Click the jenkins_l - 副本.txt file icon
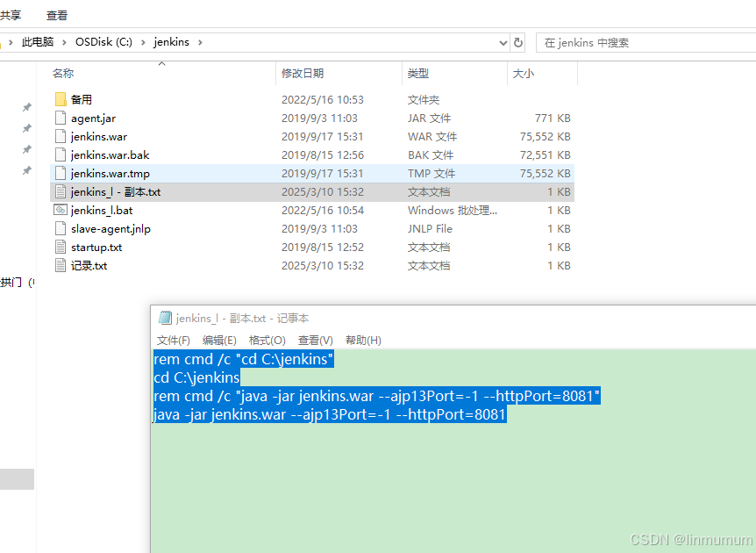Viewport: 756px width, 553px height. pyautogui.click(x=61, y=191)
